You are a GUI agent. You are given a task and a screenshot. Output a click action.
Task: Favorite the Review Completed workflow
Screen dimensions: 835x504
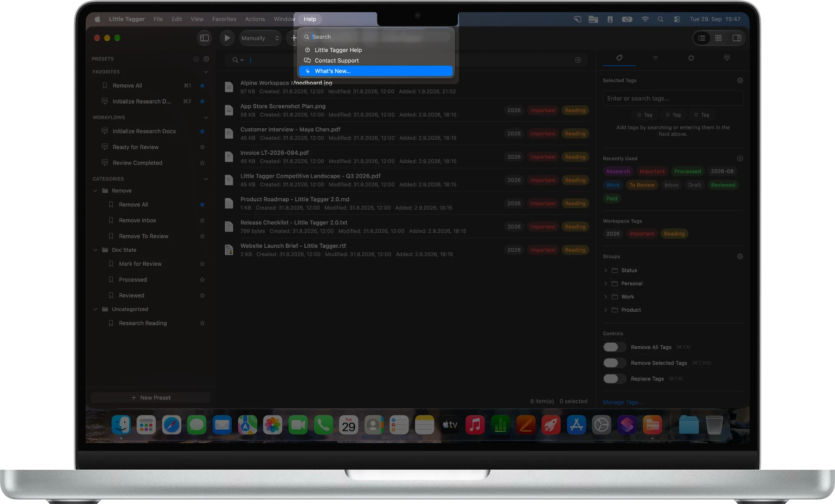(x=202, y=163)
